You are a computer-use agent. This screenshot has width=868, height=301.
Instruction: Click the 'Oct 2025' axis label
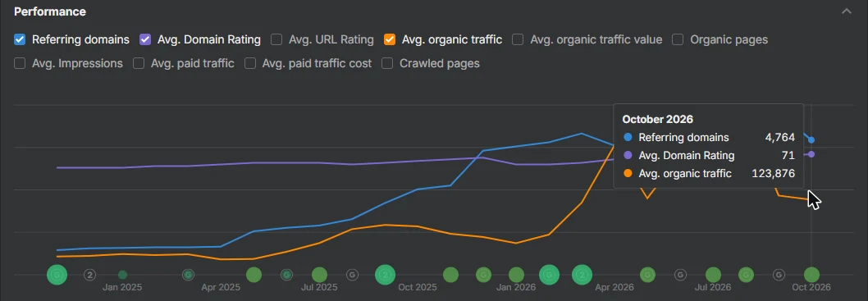click(418, 288)
